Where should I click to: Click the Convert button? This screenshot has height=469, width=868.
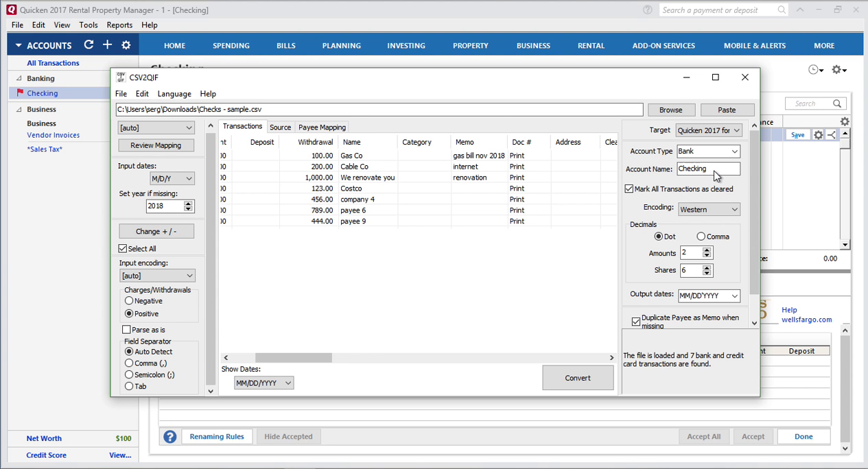click(x=578, y=378)
